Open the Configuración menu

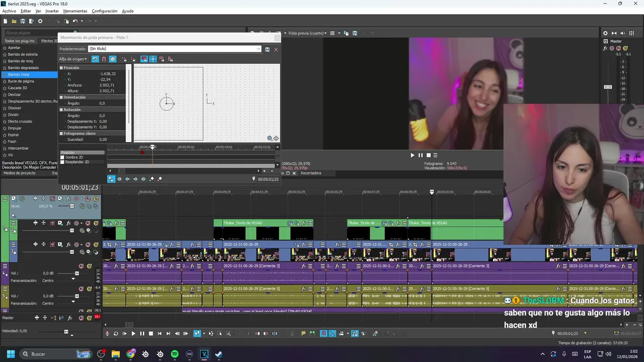105,11
